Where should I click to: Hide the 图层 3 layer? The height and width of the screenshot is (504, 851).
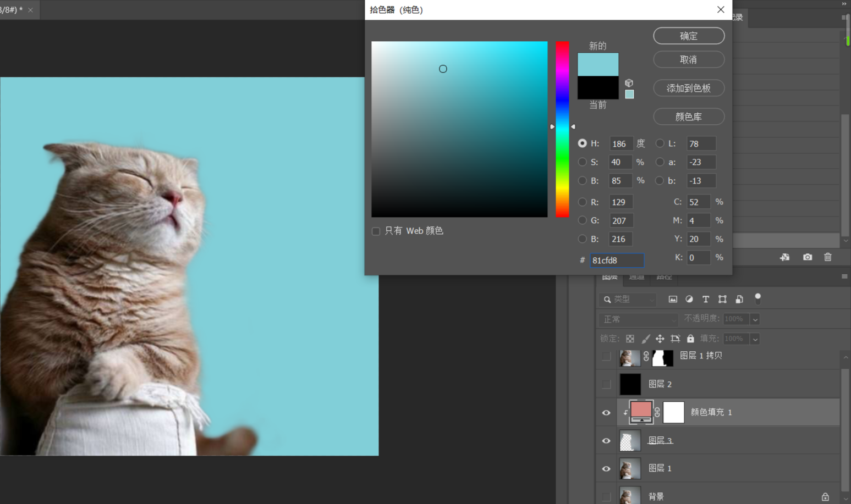(606, 440)
